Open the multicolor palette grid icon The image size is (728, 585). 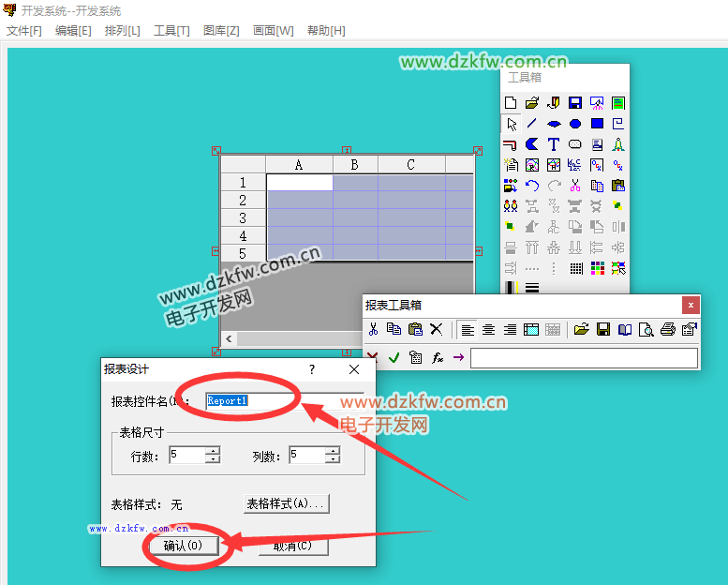(x=597, y=268)
